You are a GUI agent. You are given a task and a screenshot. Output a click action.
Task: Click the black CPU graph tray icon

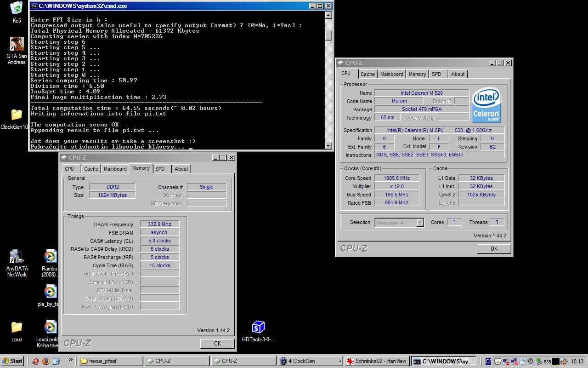tap(556, 361)
